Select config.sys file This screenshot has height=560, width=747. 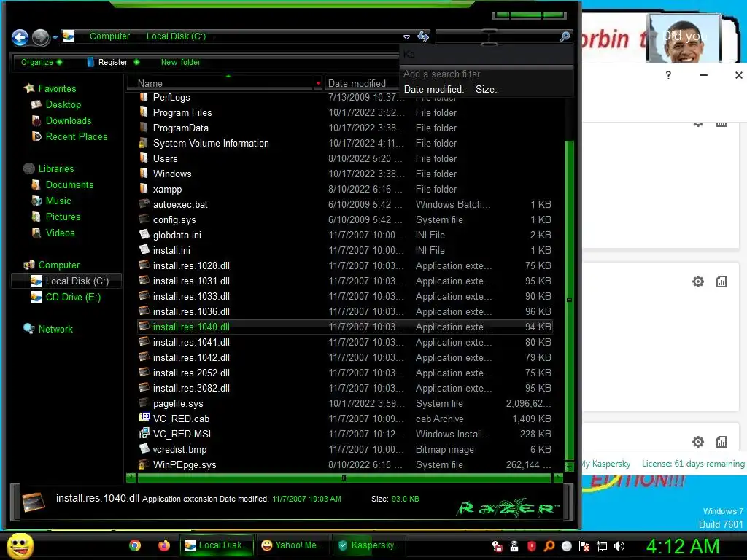[x=174, y=219]
